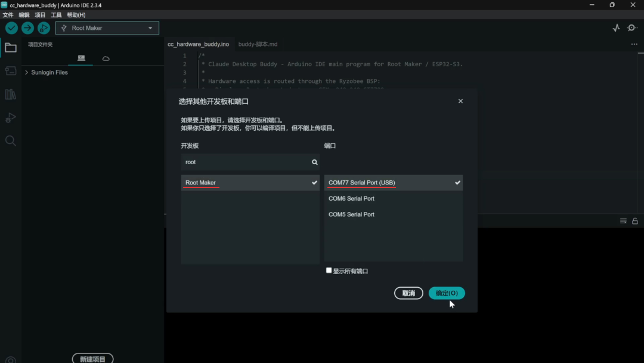Open the 工具 menu
The image size is (644, 363).
[x=56, y=15]
